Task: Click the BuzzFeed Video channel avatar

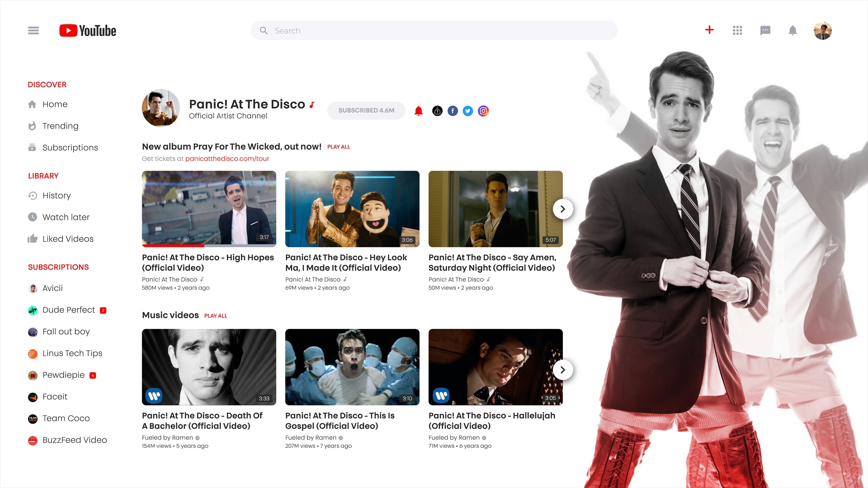Action: (x=33, y=440)
